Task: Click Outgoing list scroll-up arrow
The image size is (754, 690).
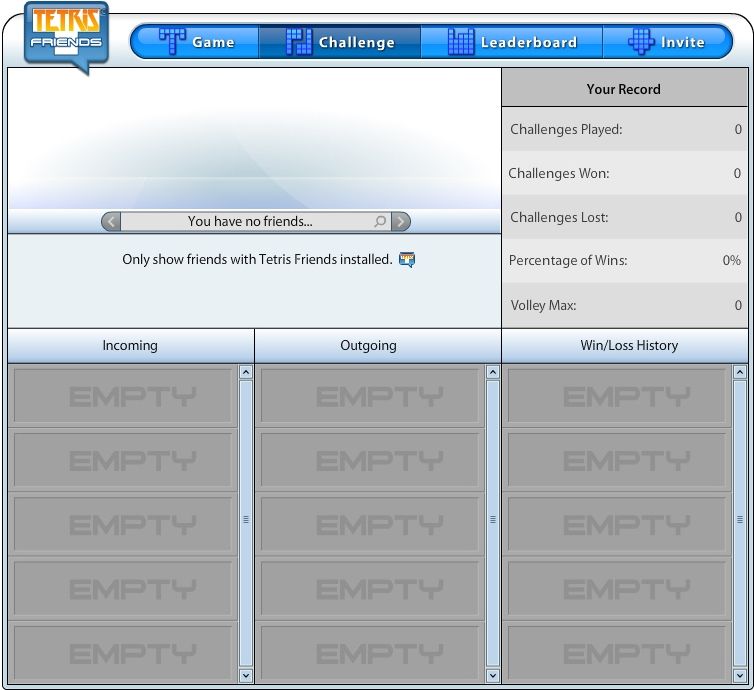Action: tap(493, 372)
